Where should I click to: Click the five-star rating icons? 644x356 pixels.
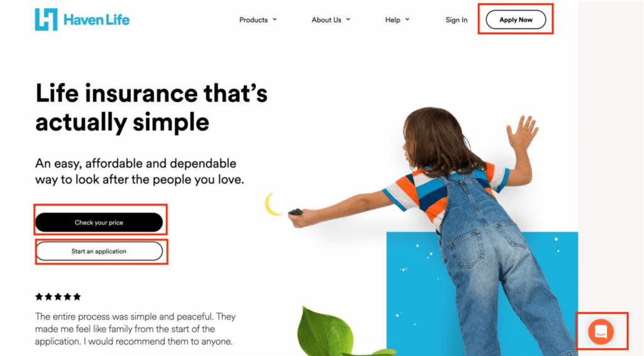pos(58,297)
